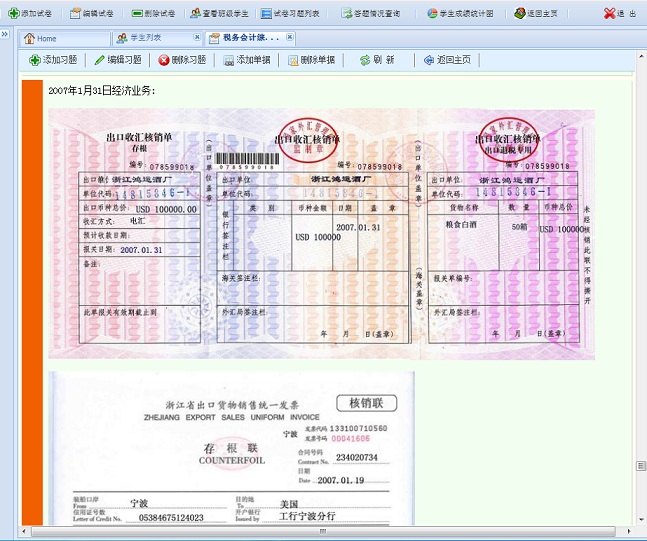Click contract number 234020734
This screenshot has width=647, height=541.
coord(357,457)
